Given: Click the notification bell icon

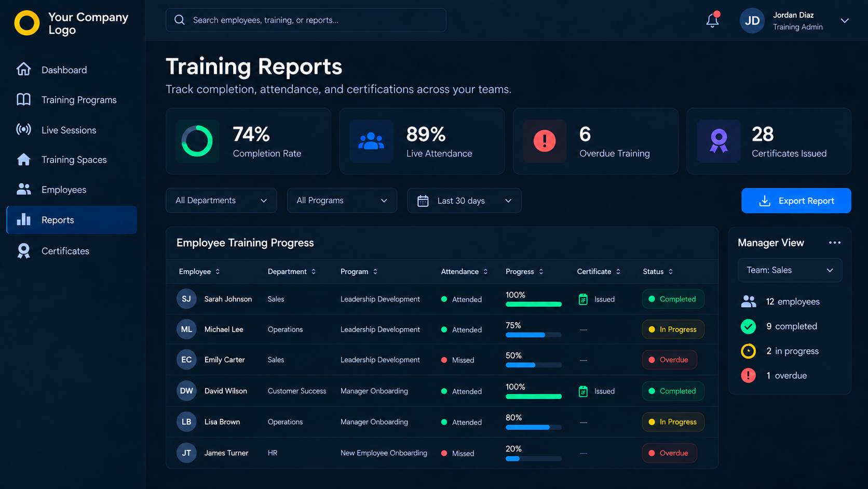Looking at the screenshot, I should (x=712, y=20).
